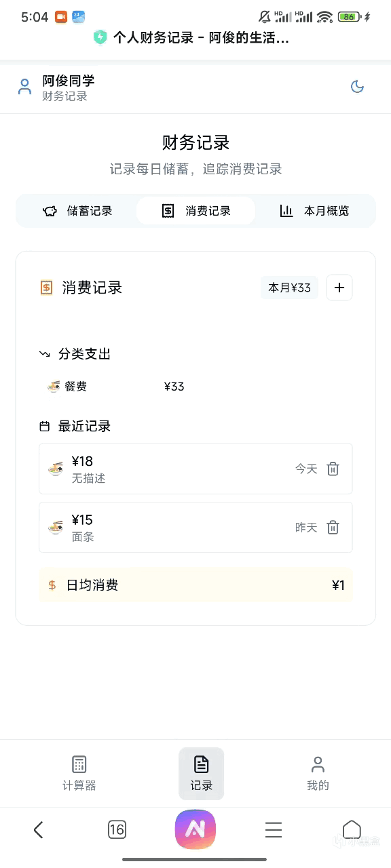Open the 本月概览 tab
391x868 pixels.
click(314, 211)
